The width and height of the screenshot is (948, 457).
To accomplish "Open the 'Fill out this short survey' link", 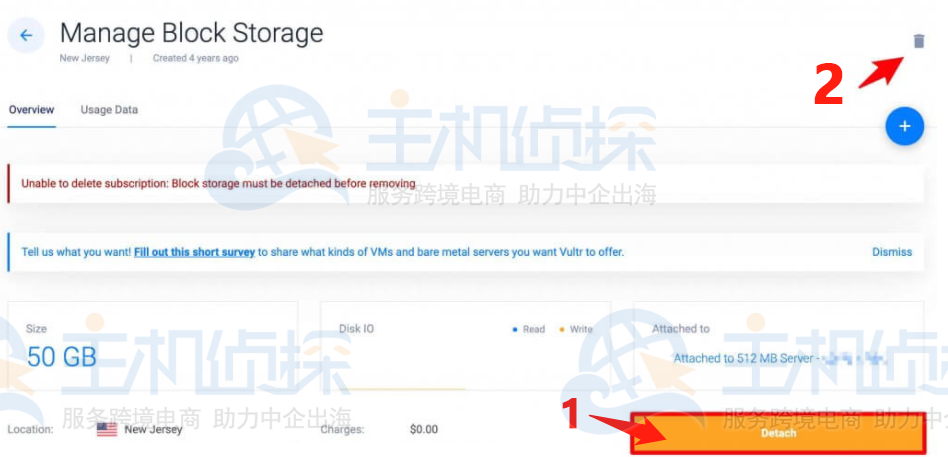I will coord(194,252).
